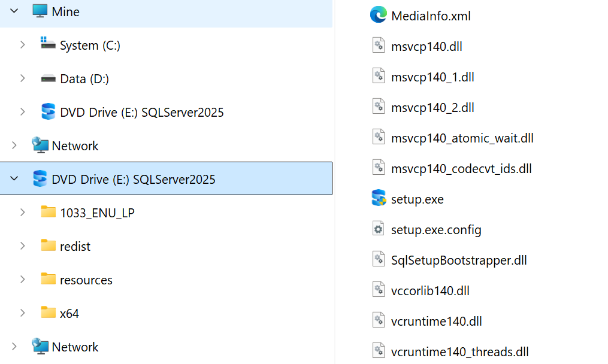Click the setup.exe installer icon
This screenshot has height=364, width=608.
click(x=378, y=198)
